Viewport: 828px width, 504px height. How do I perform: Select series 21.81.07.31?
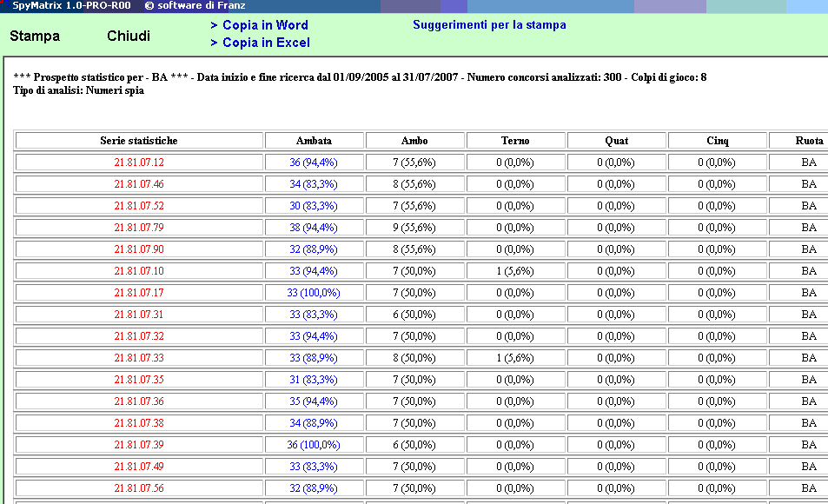point(139,314)
